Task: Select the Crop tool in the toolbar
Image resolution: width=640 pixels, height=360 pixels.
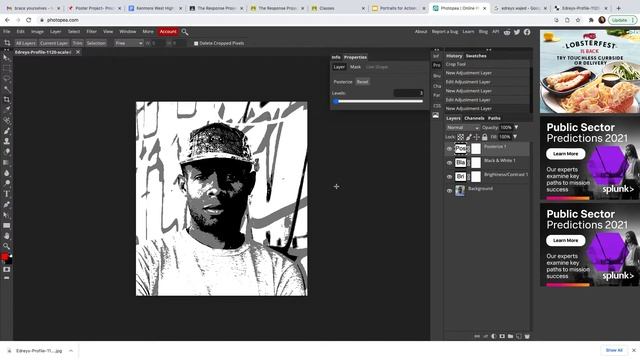Action: click(6, 100)
